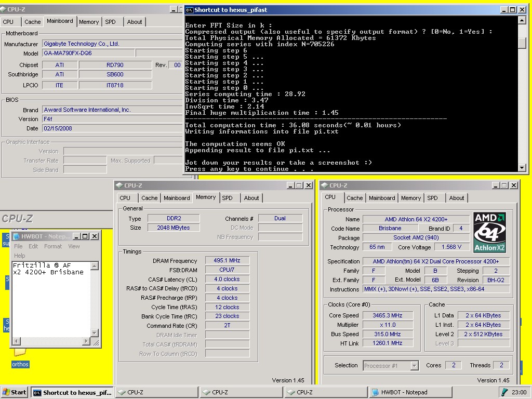Click the BIOS Version field F4f
532x399 pixels.
click(113, 119)
